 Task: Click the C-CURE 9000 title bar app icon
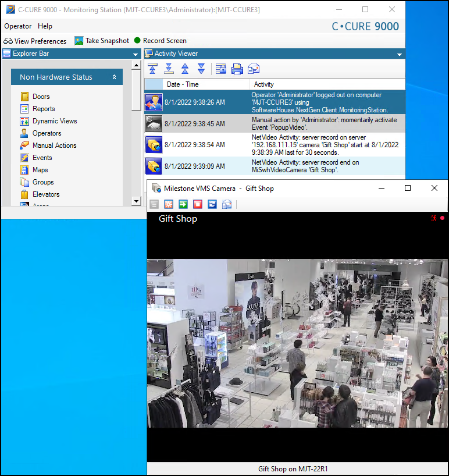[x=10, y=9]
